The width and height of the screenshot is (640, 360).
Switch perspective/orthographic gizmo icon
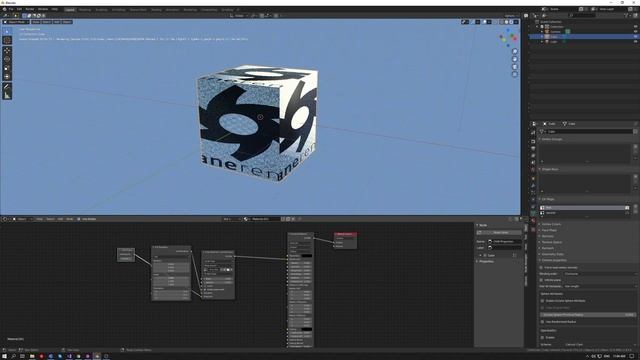point(515,74)
